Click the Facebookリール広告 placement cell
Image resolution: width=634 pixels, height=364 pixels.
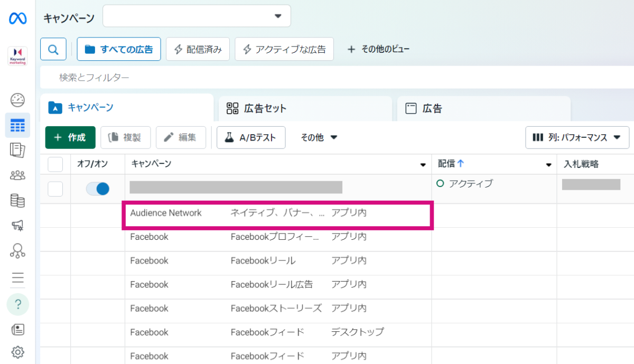pos(272,284)
